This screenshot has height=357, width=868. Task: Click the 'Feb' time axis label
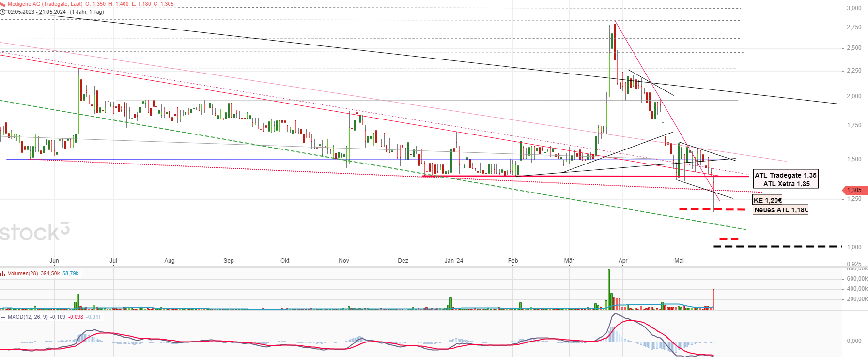click(513, 261)
